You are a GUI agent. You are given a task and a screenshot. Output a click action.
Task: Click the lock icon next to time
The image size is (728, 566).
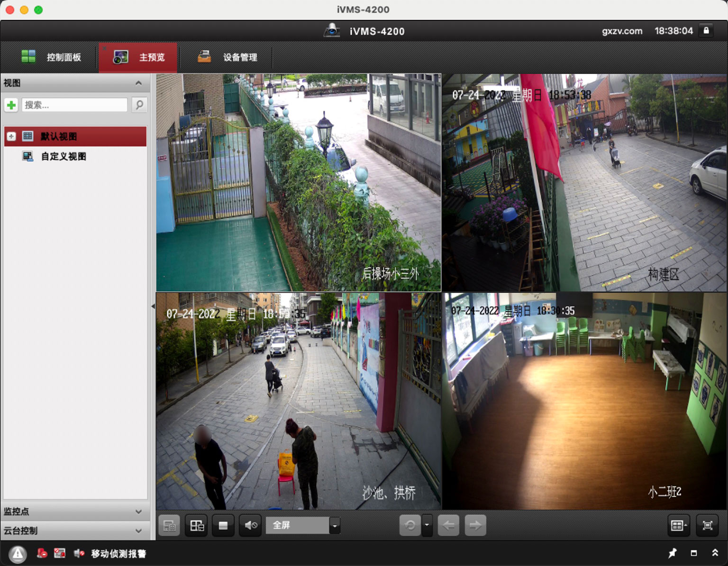[x=706, y=31]
